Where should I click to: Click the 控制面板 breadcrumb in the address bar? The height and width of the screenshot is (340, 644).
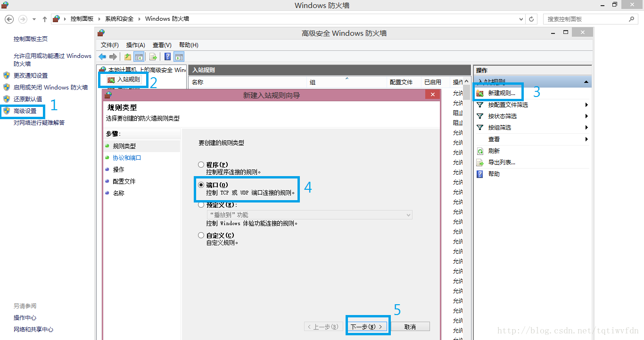(82, 19)
